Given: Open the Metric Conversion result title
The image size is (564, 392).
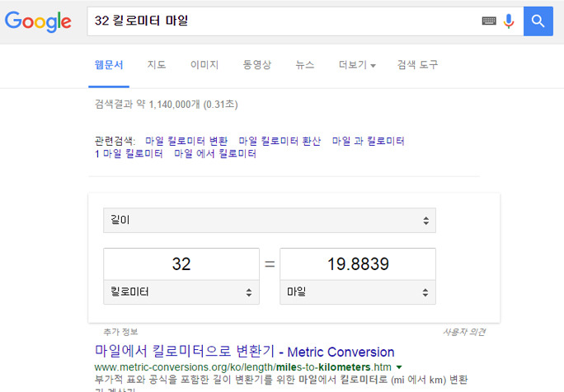Looking at the screenshot, I should [x=245, y=352].
